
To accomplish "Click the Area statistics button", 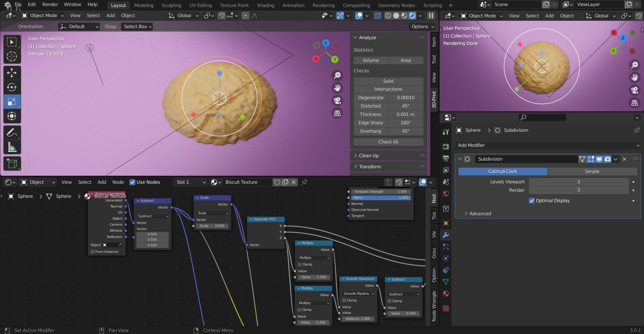I will pos(406,60).
